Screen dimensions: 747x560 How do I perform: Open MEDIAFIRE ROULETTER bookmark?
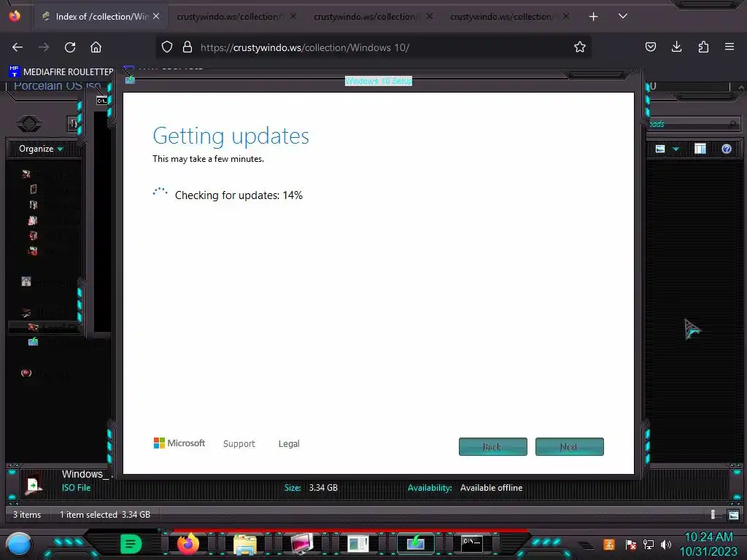(61, 71)
